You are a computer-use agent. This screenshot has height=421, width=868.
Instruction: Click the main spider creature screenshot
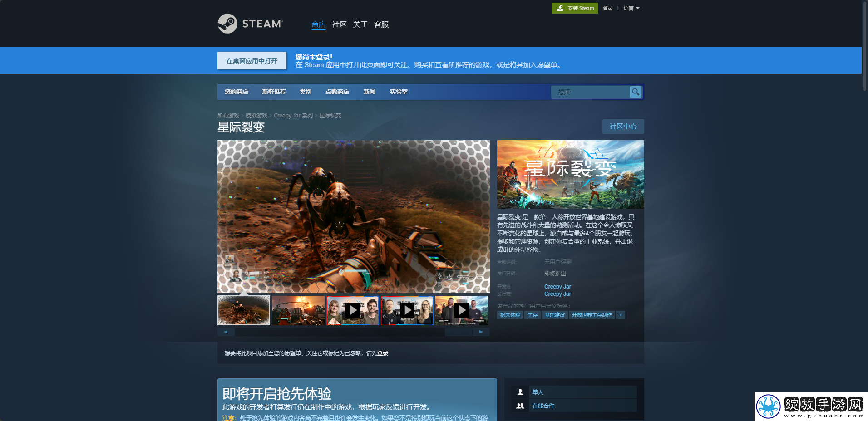click(353, 216)
